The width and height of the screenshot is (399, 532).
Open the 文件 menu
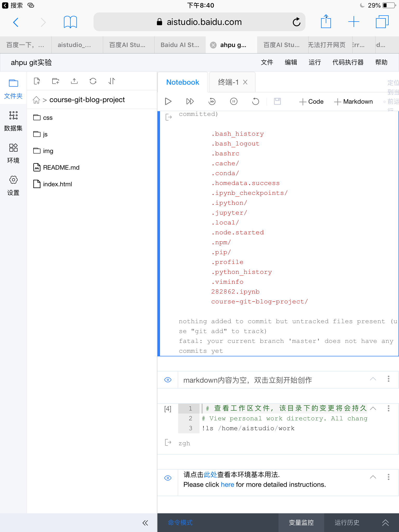(267, 62)
